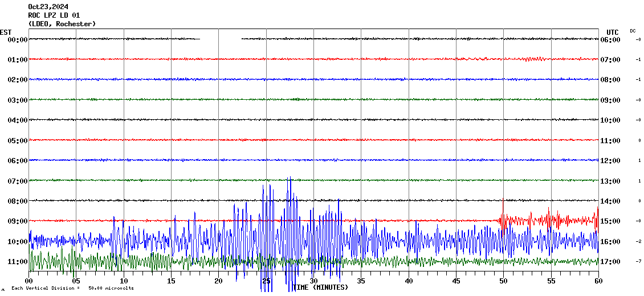Click the 06:00 UTC hour label
Image resolution: width=644 pixels, height=296 pixels.
point(610,40)
